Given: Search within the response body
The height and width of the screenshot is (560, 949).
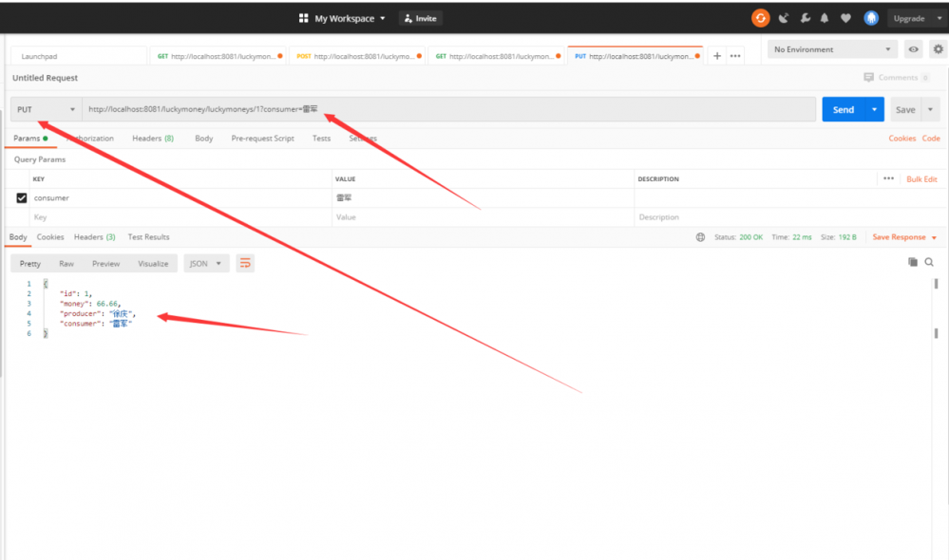Looking at the screenshot, I should 929,262.
